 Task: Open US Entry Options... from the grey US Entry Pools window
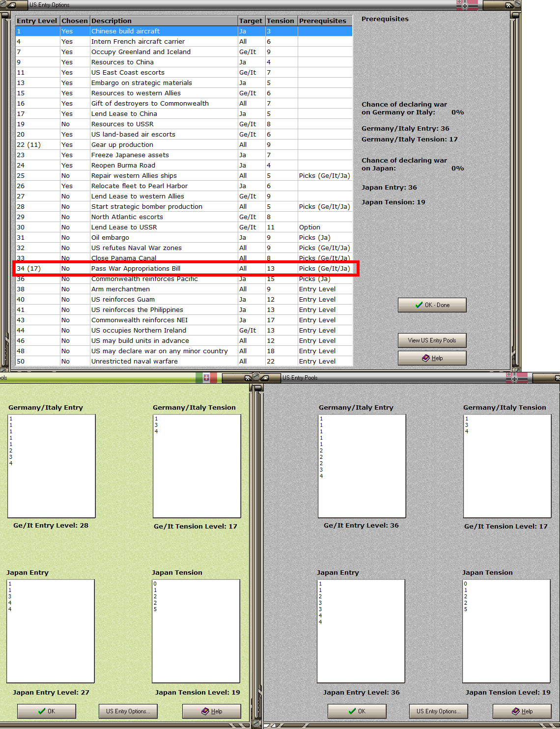pyautogui.click(x=439, y=711)
